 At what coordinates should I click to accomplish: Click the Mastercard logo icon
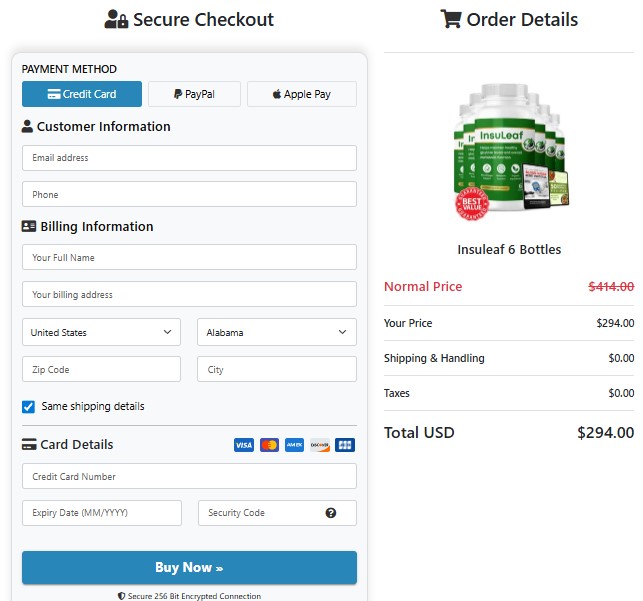coord(269,445)
